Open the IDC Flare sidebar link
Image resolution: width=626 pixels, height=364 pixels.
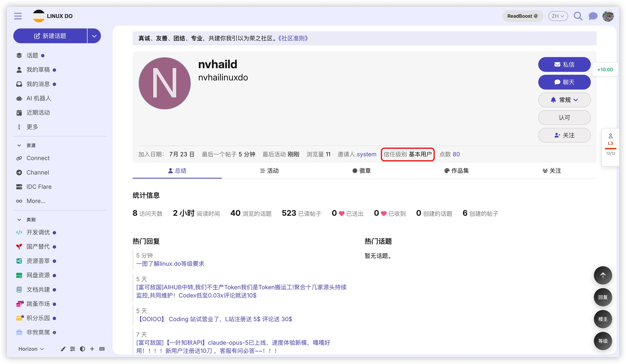point(39,187)
